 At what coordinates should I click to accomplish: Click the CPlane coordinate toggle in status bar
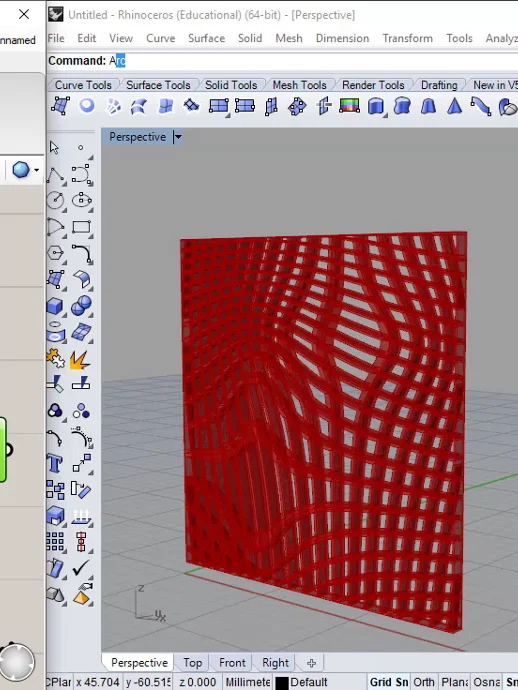[x=59, y=682]
